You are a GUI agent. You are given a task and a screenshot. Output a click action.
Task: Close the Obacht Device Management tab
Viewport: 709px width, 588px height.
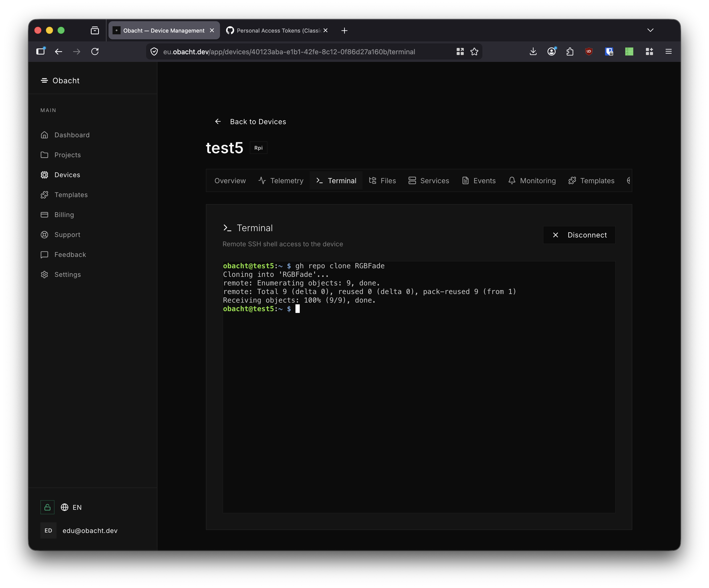point(212,30)
